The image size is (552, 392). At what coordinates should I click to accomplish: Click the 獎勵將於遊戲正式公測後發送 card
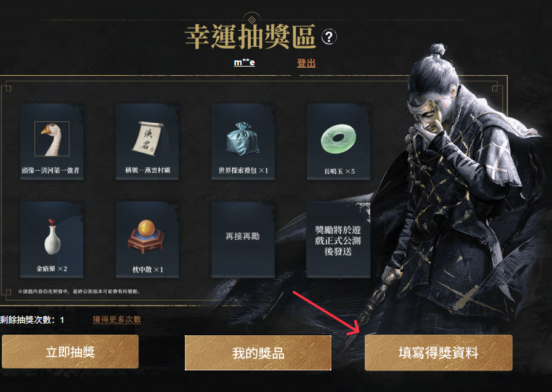338,240
